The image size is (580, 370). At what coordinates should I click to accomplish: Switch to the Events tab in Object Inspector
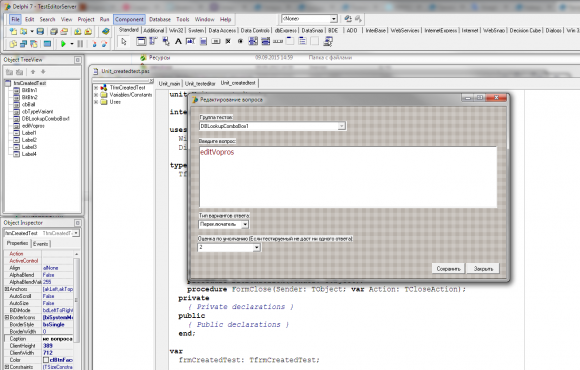pyautogui.click(x=40, y=244)
